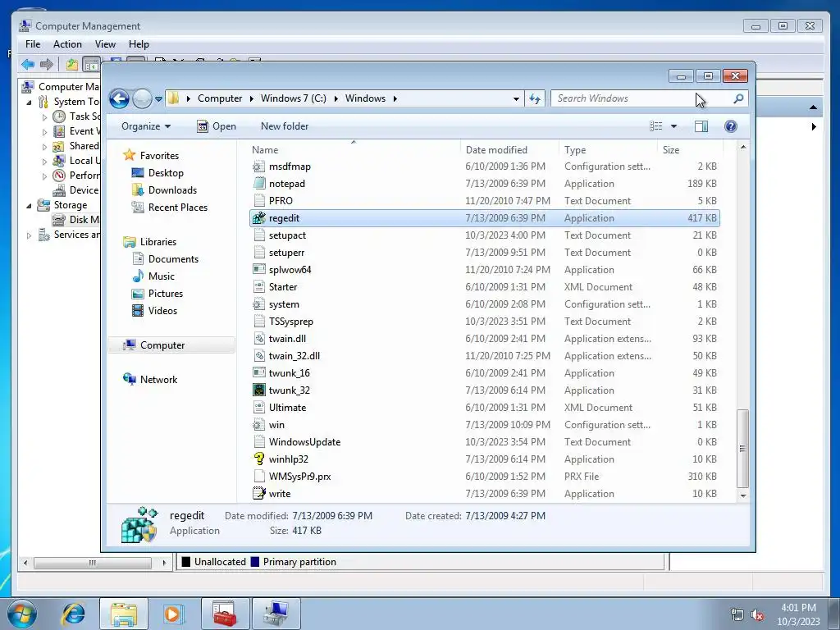
Task: Open the address bar history dropdown
Action: coord(516,98)
